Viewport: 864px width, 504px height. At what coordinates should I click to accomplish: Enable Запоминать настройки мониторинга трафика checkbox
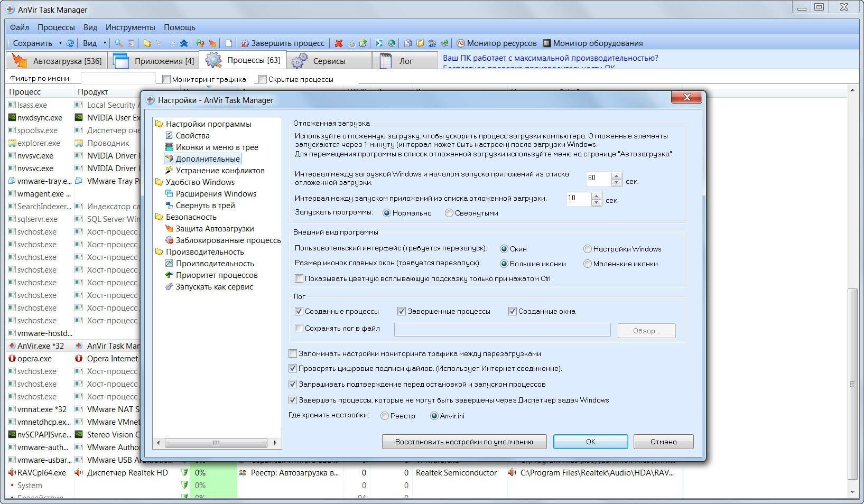pos(293,353)
